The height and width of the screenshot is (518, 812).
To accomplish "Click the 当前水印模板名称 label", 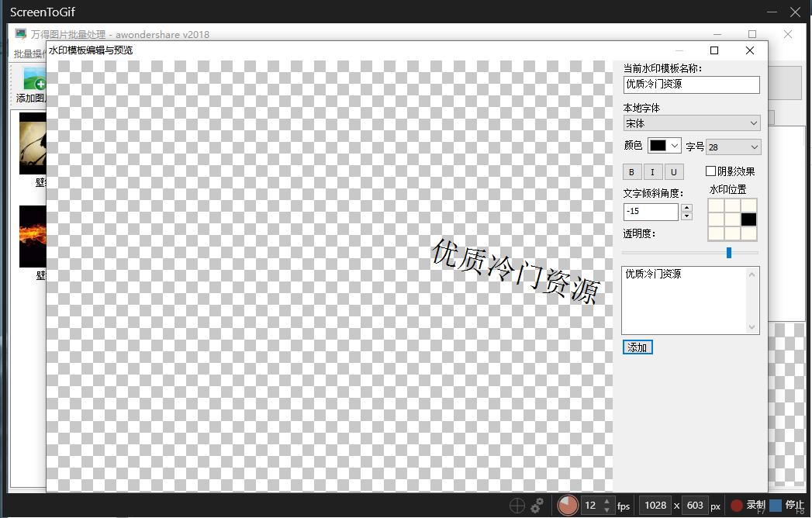I will (x=662, y=68).
